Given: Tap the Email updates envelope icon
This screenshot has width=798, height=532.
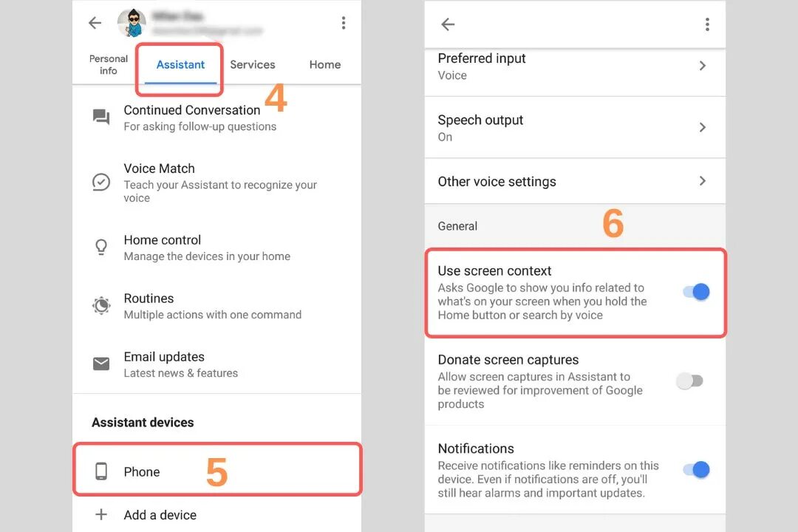Looking at the screenshot, I should pyautogui.click(x=101, y=364).
